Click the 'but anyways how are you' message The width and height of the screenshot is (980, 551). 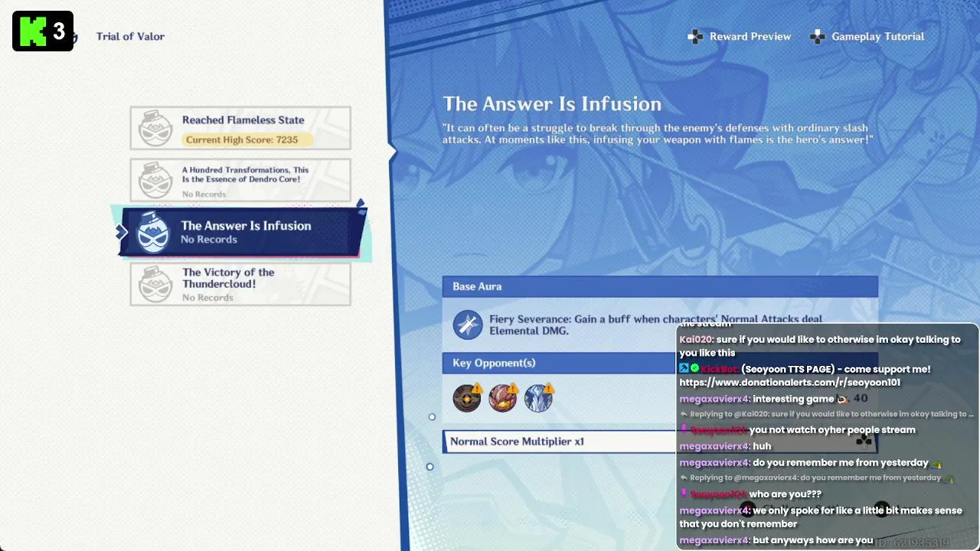[813, 540]
